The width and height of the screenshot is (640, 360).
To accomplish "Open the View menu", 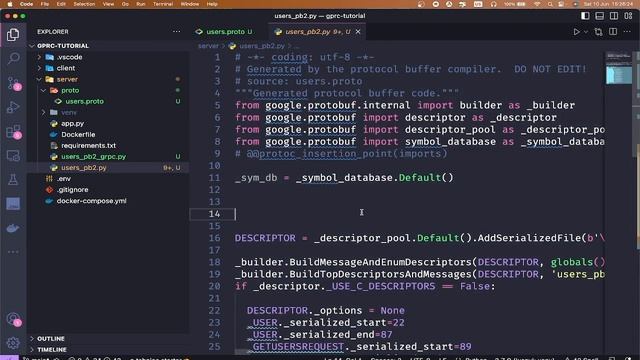I will [108, 4].
